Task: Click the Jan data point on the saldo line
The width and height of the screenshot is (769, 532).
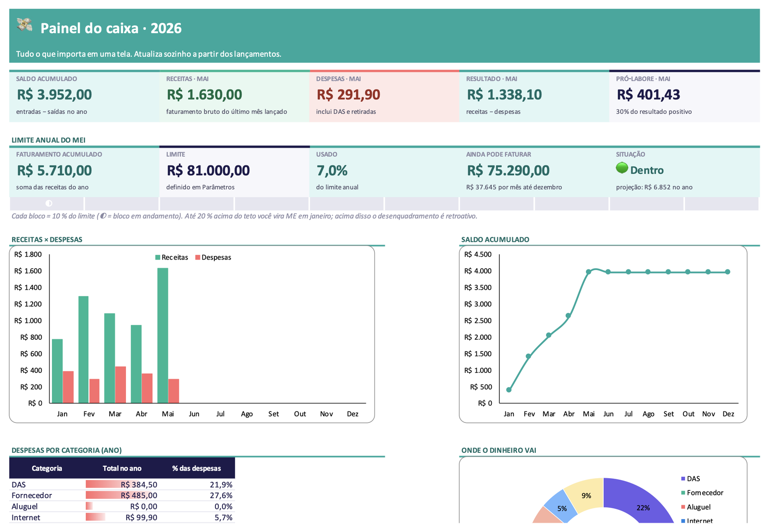Action: (509, 390)
